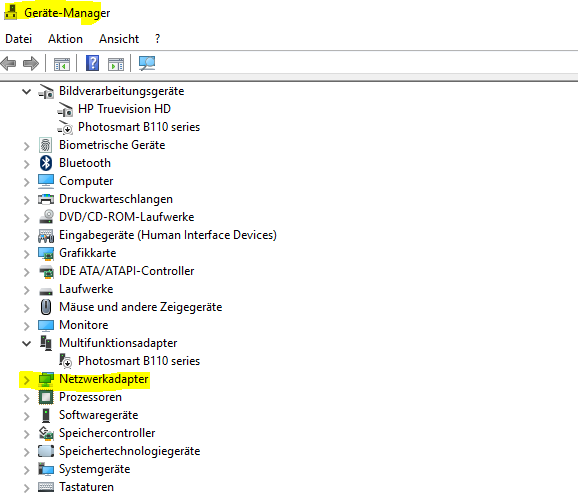578x495 pixels.
Task: Expand the Grafikkarte category
Action: (x=26, y=254)
